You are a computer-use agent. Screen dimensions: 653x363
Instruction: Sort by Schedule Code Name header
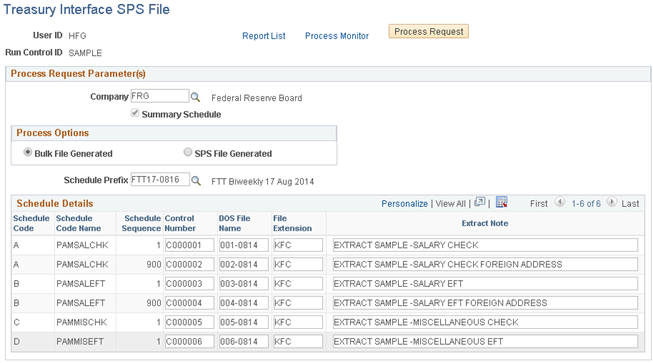[78, 223]
